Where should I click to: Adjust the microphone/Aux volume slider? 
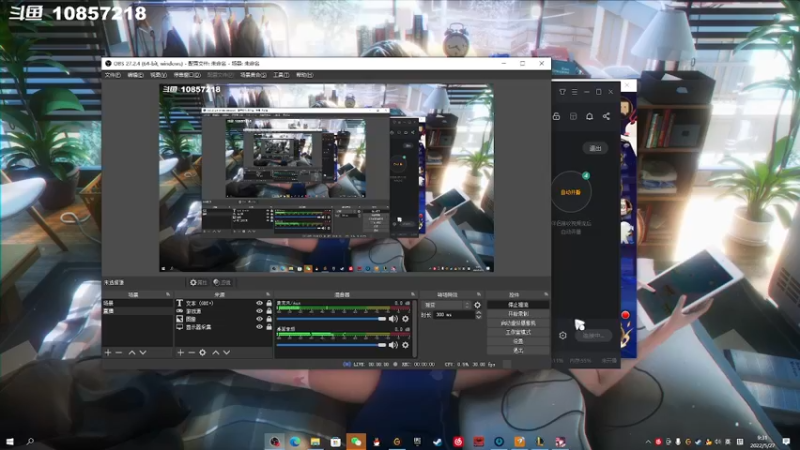click(x=332, y=319)
